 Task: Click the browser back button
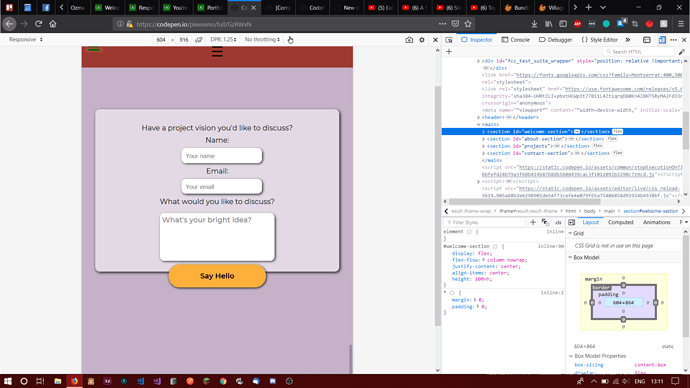pyautogui.click(x=9, y=24)
